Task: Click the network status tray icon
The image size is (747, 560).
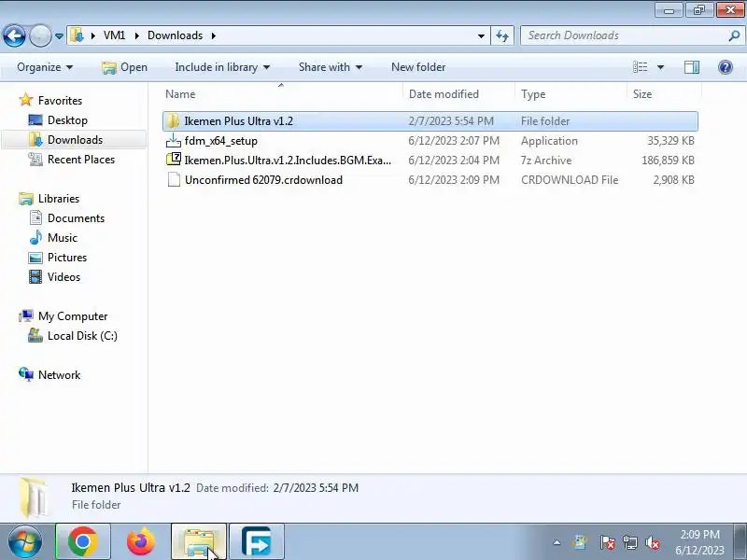Action: tap(629, 542)
